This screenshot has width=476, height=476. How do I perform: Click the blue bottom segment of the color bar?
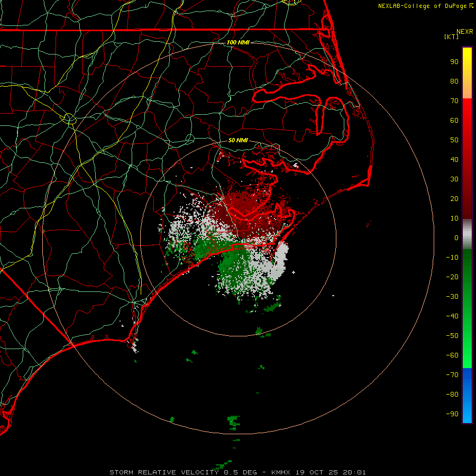(467, 396)
